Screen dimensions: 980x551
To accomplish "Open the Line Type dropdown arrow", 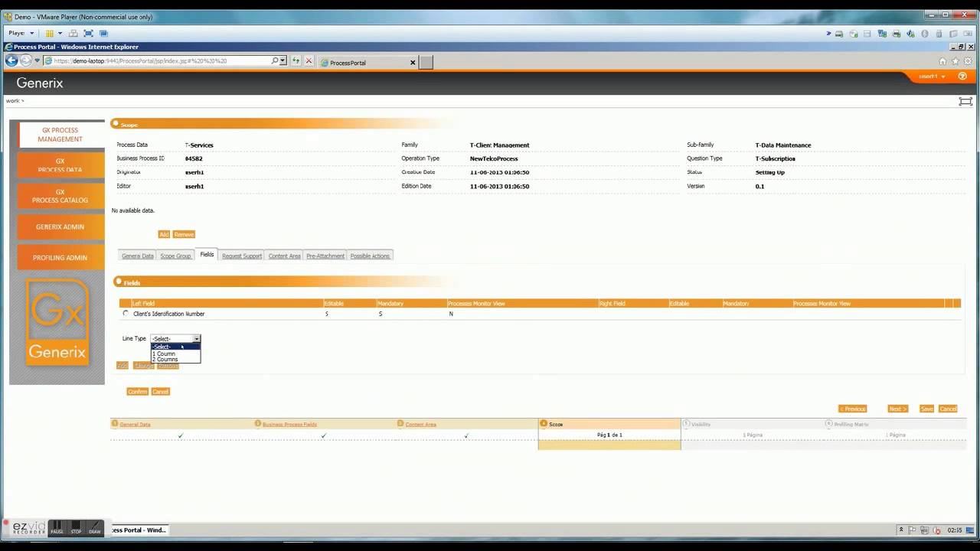I will pyautogui.click(x=197, y=338).
